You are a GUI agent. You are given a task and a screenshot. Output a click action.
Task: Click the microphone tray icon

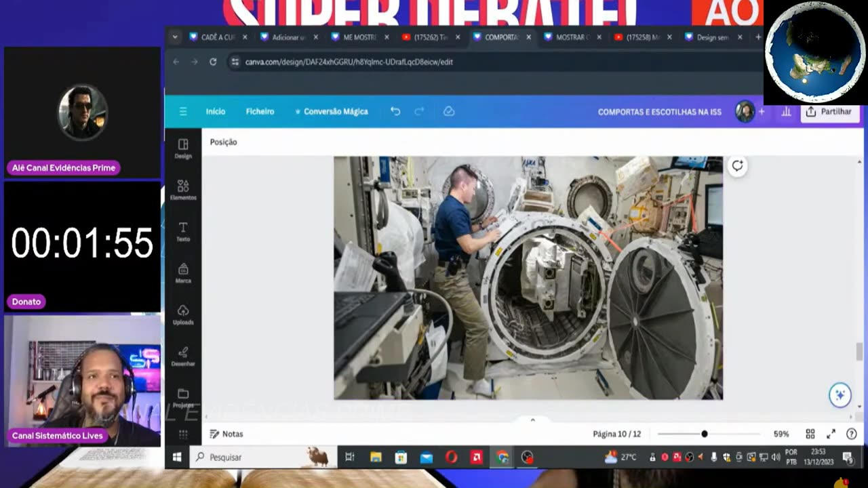click(714, 457)
